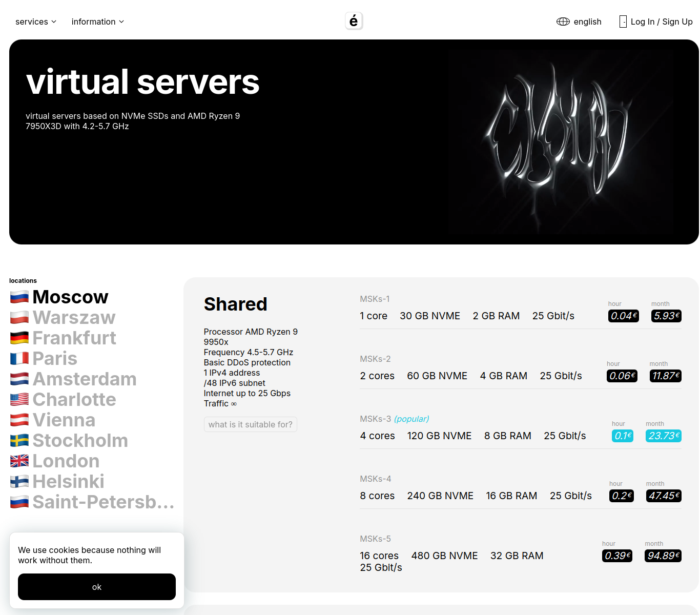Screen dimensions: 700x615
Task: Click the USA flag next to Charlotte
Action: (19, 400)
